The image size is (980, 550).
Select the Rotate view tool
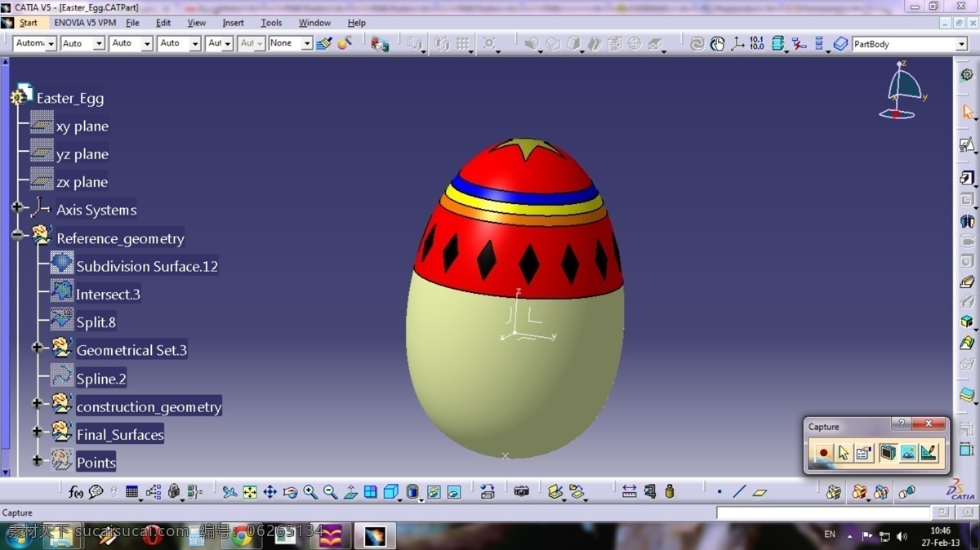290,491
